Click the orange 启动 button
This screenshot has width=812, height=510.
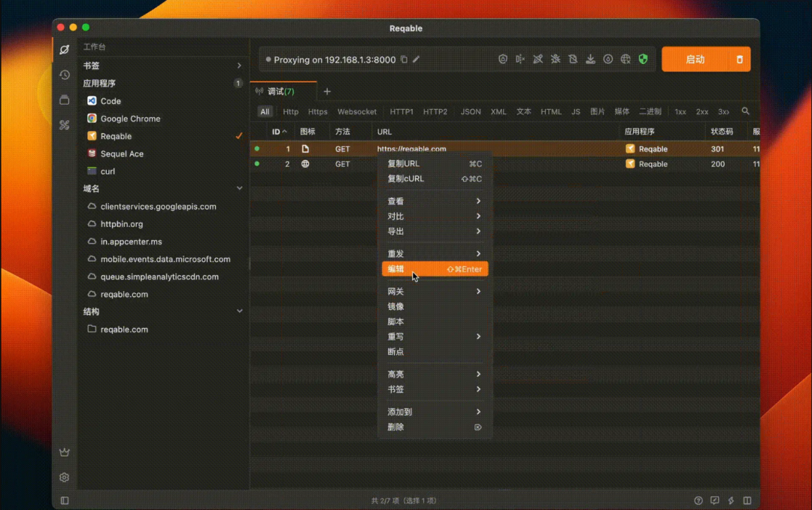[695, 59]
